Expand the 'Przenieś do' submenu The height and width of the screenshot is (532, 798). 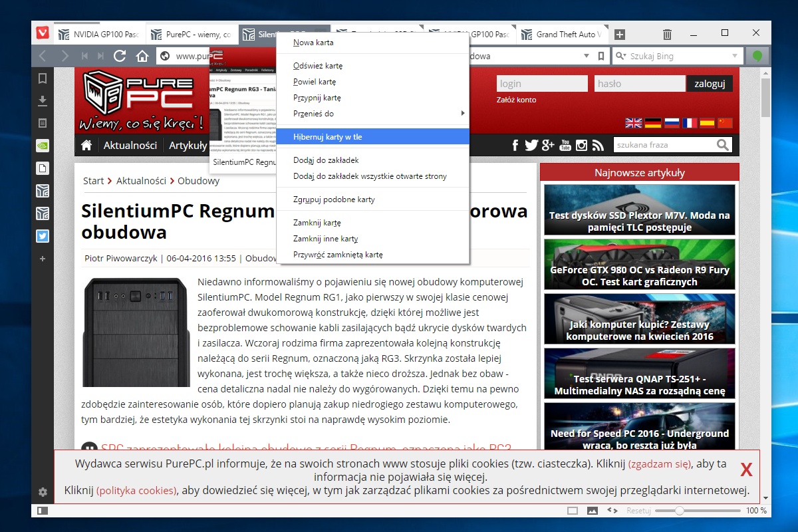(373, 114)
